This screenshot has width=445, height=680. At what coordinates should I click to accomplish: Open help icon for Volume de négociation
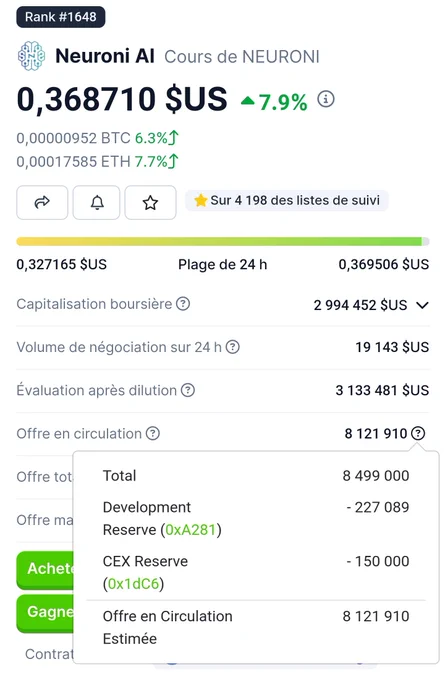click(233, 347)
